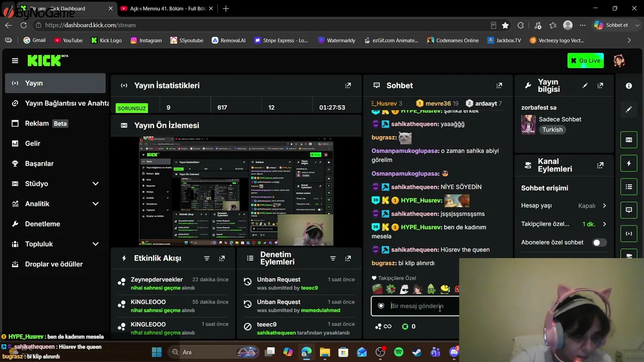644x362 pixels.
Task: Open File Explorer from the taskbar
Action: [x=325, y=352]
